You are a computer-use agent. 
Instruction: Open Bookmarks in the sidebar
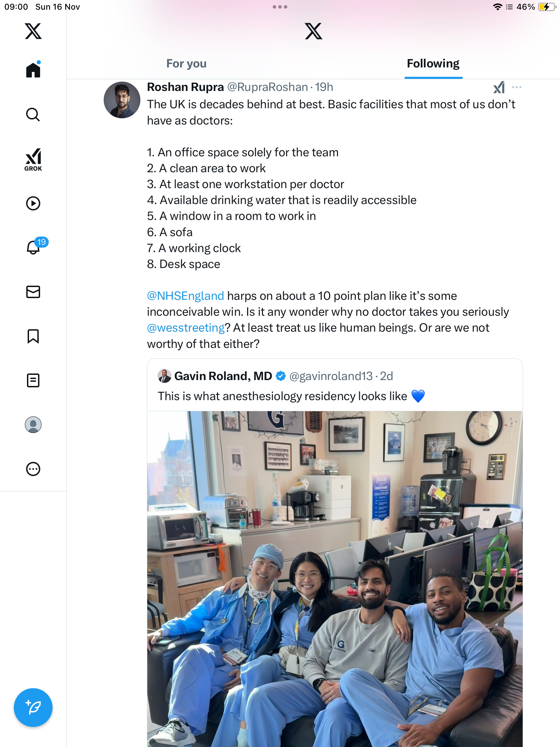click(33, 336)
